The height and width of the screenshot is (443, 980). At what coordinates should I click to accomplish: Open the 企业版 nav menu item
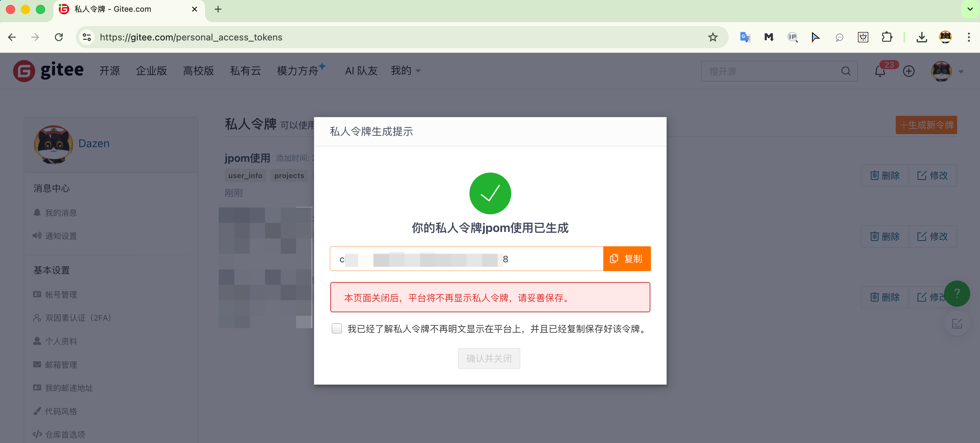click(x=151, y=71)
